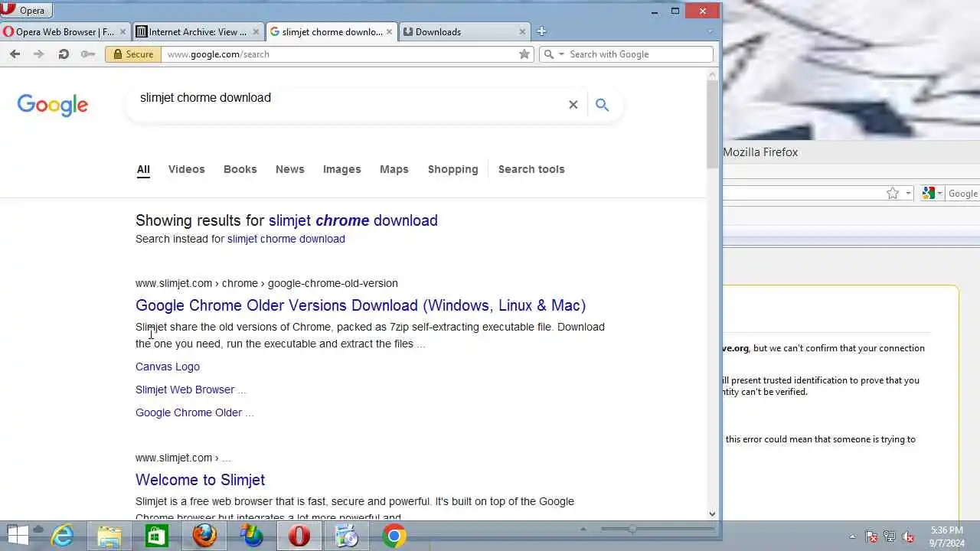Viewport: 980px width, 551px height.
Task: Go back with the back arrow
Action: (15, 54)
